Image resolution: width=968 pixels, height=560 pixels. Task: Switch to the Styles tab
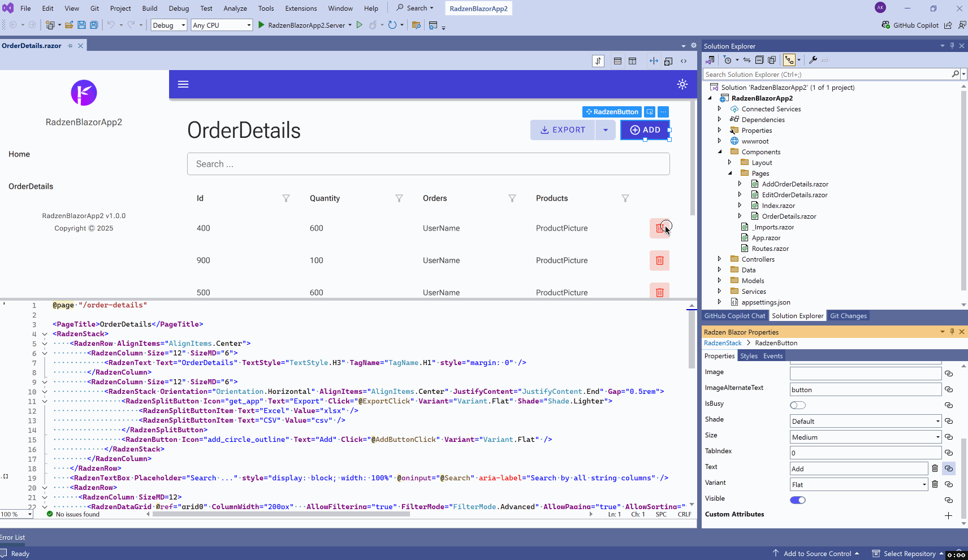click(x=749, y=356)
